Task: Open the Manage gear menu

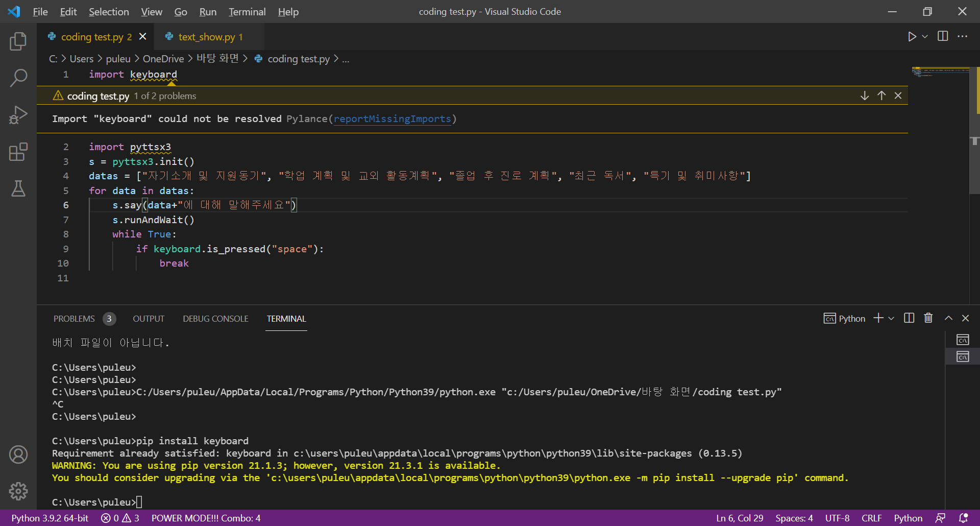Action: (18, 491)
